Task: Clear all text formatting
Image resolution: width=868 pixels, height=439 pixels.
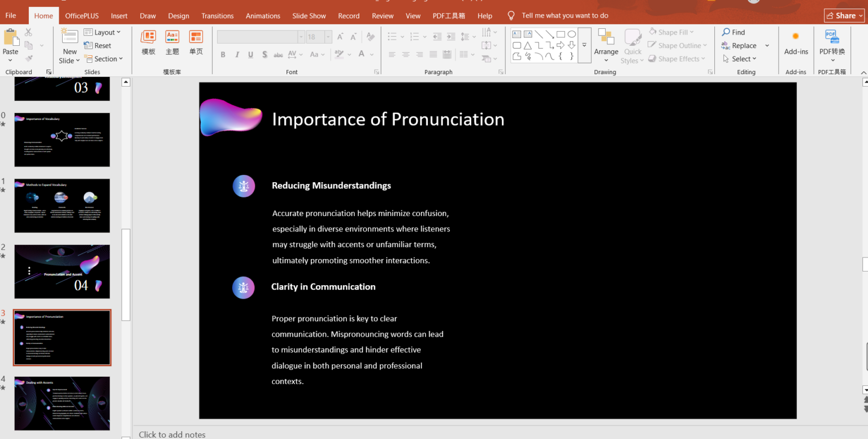Action: (371, 37)
